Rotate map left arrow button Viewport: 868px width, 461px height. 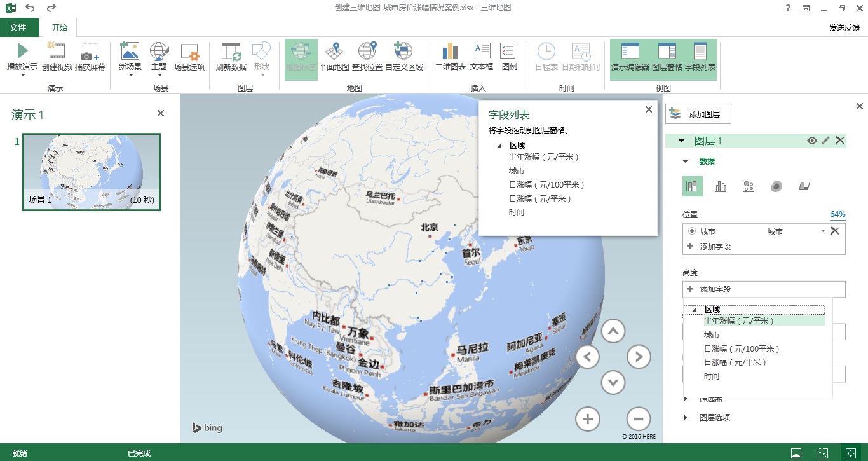(x=588, y=357)
